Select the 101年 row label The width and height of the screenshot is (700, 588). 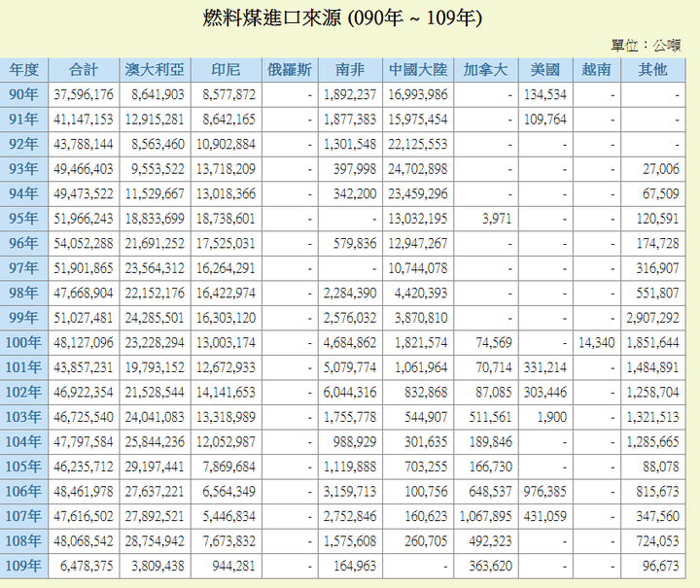(24, 367)
